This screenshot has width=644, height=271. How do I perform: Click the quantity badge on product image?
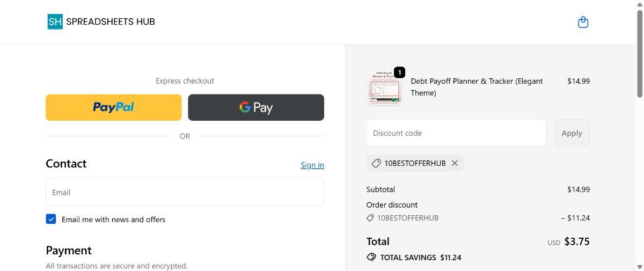coord(399,72)
